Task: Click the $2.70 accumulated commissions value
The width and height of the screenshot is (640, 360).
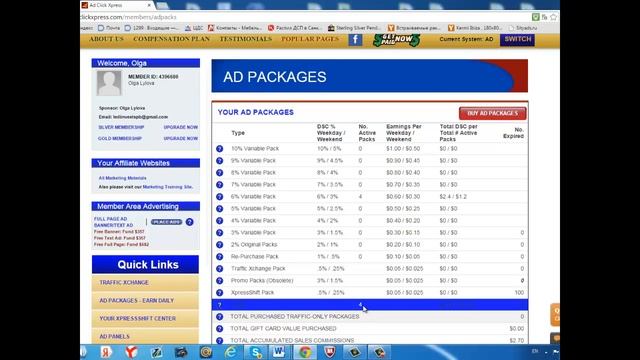Action: (x=517, y=340)
